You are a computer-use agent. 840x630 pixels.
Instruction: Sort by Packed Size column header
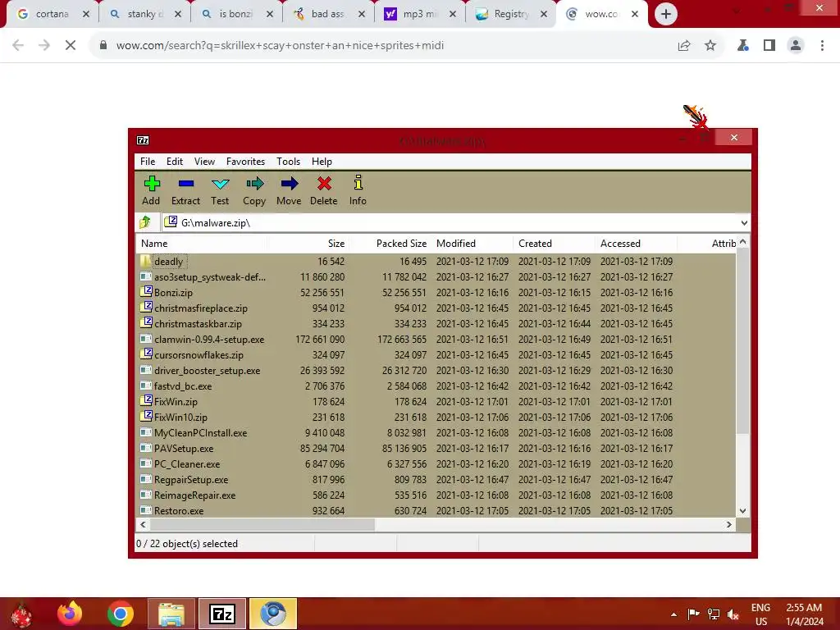click(x=390, y=243)
